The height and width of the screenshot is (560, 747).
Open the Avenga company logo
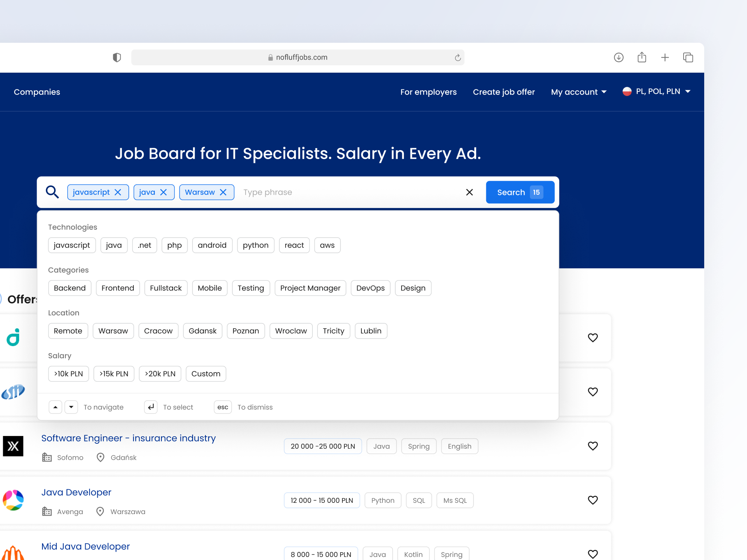click(x=13, y=500)
